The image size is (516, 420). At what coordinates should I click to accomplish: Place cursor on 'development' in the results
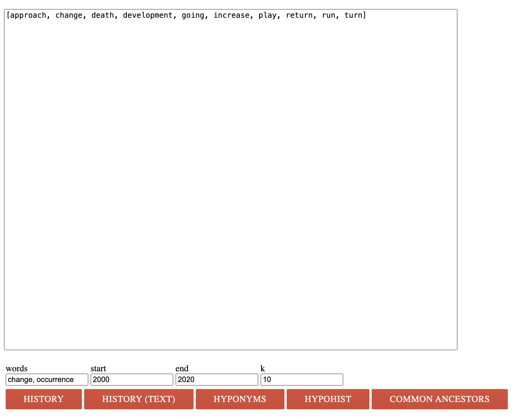pos(148,15)
